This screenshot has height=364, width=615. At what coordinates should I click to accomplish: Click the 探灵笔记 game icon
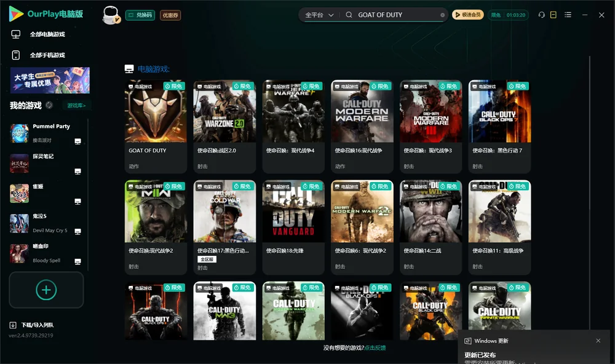[x=19, y=164]
